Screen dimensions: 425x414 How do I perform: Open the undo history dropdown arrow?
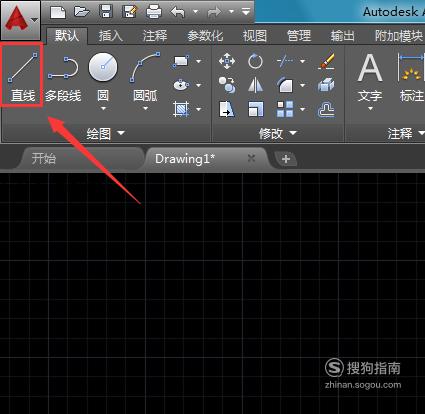pos(195,12)
